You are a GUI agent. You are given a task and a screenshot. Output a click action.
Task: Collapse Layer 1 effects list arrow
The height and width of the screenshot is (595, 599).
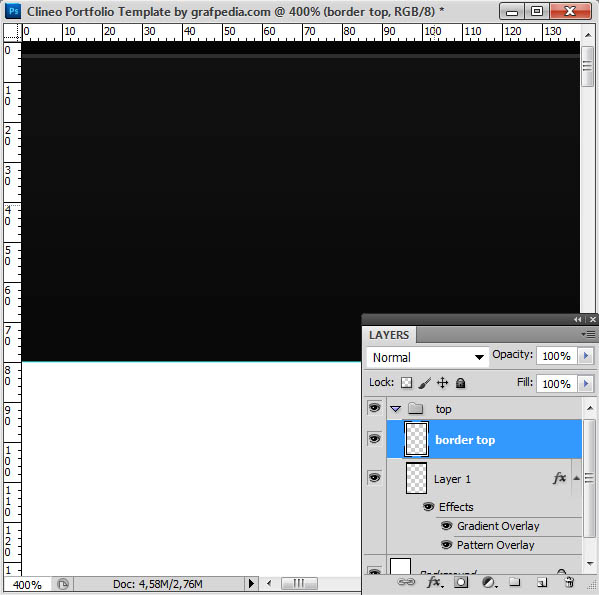576,478
